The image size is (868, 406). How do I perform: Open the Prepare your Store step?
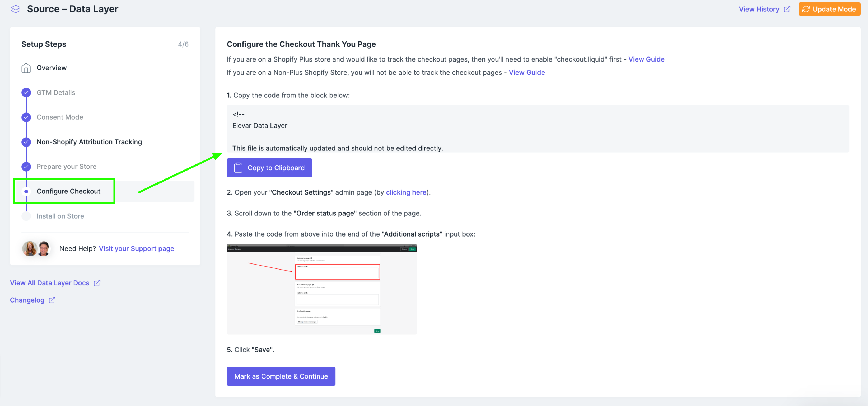66,167
